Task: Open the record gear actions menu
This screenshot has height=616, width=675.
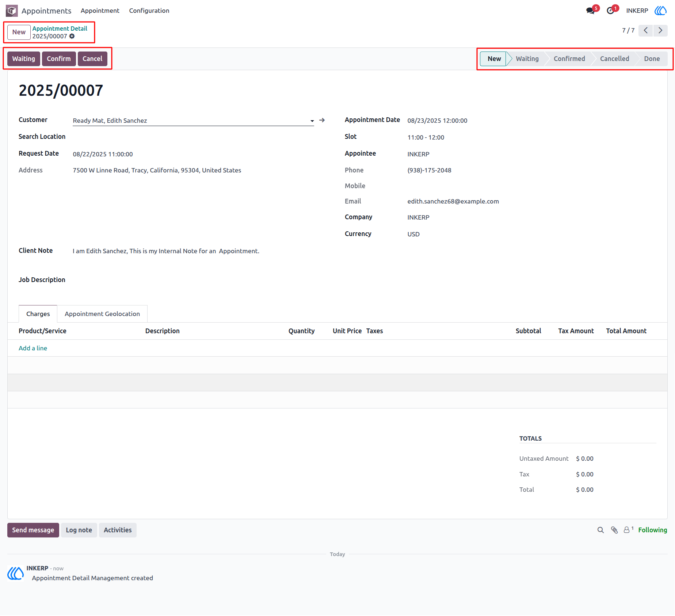Action: [x=72, y=36]
